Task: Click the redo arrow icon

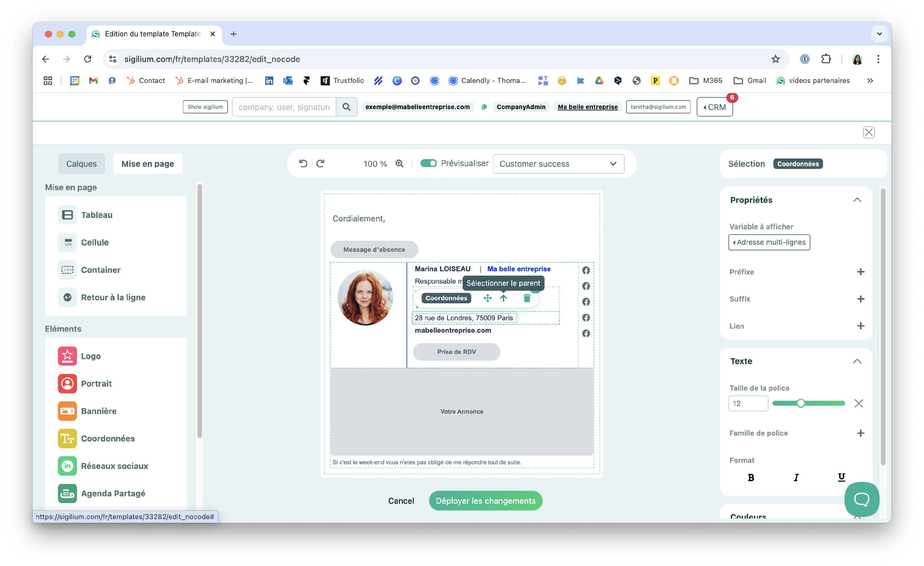Action: click(320, 164)
